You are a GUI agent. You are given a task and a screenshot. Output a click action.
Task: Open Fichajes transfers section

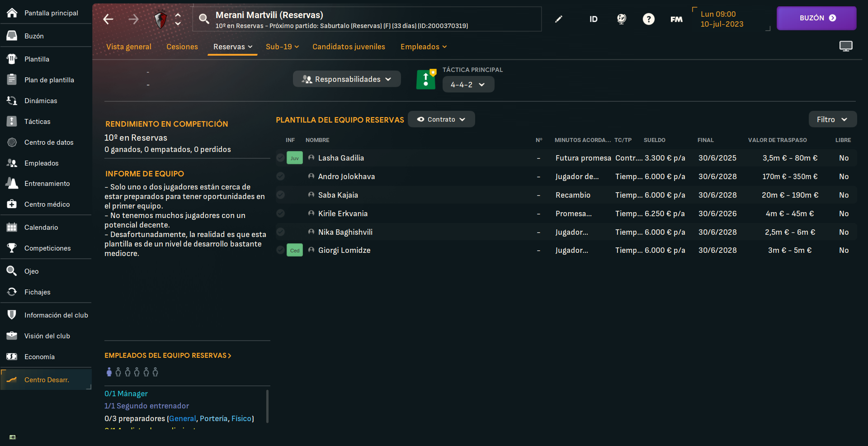point(45,292)
